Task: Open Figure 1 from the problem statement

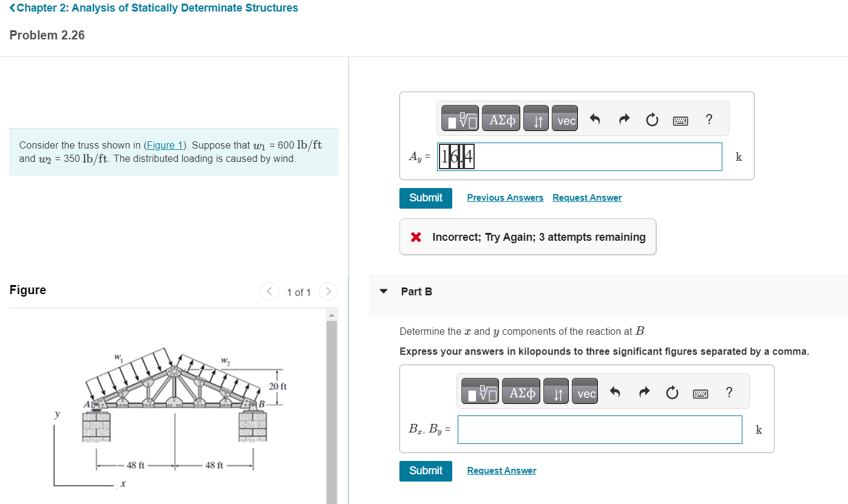Action: click(x=165, y=144)
